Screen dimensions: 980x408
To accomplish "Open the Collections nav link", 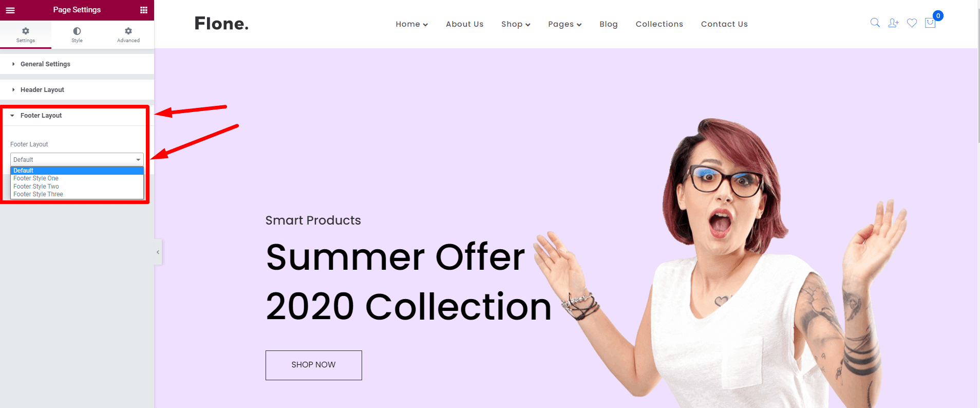I will coord(659,24).
